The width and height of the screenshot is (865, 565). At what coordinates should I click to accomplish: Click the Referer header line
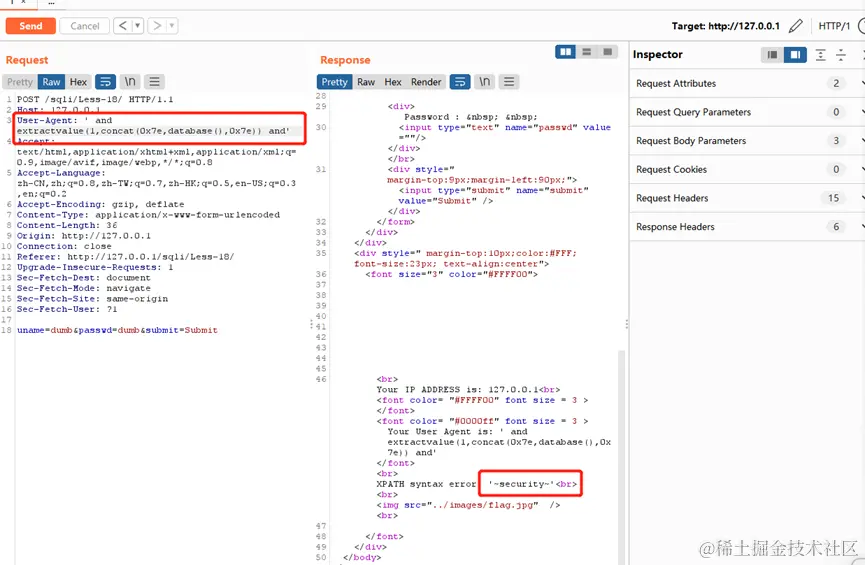[x=125, y=257]
